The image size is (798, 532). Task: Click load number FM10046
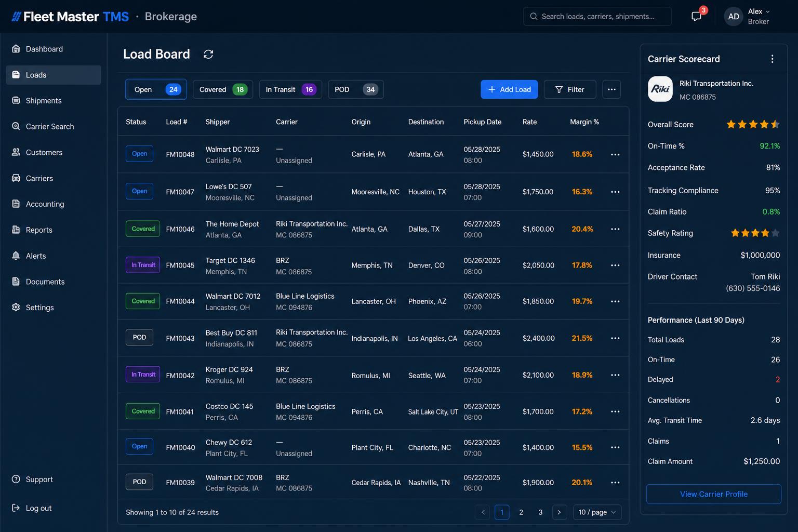180,229
